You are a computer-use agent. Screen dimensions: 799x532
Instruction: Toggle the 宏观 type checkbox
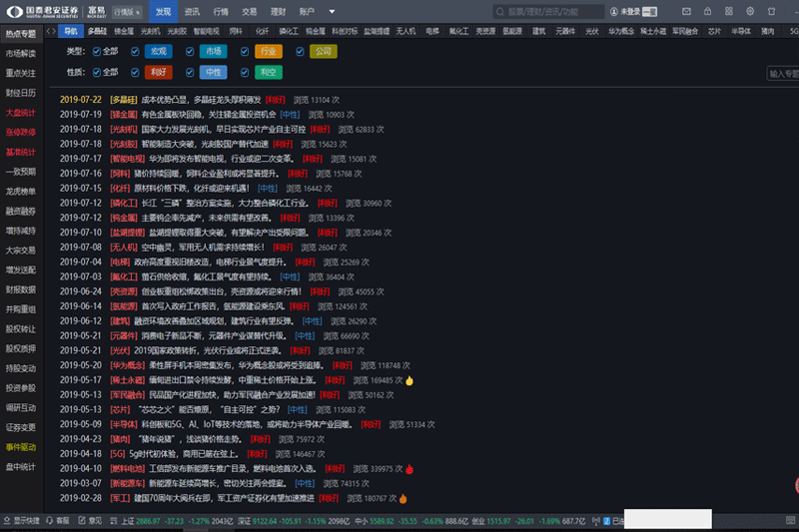[x=135, y=52]
